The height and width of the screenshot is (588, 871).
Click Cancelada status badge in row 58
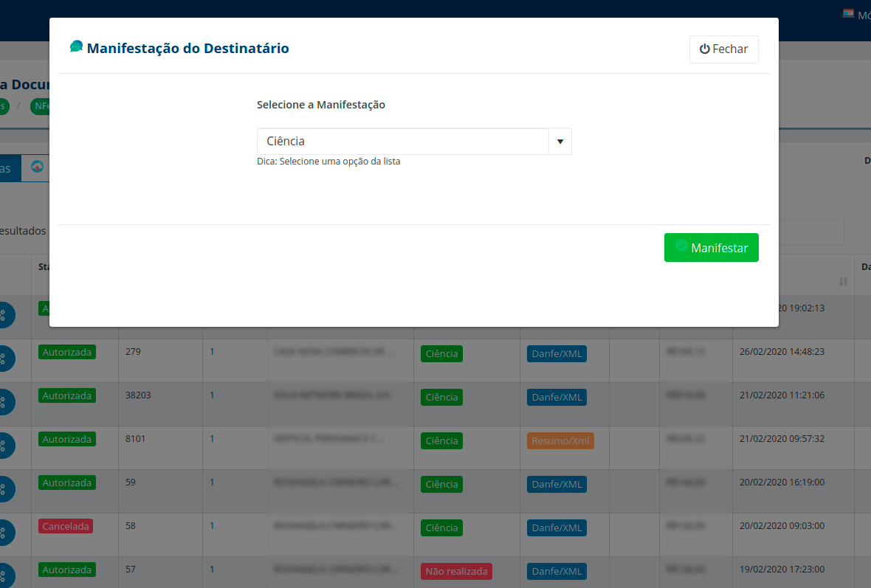pos(66,526)
